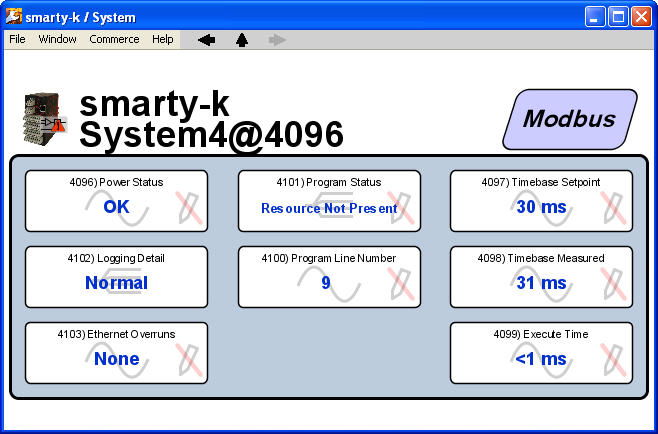
Task: Go back with the left arrow
Action: (206, 40)
